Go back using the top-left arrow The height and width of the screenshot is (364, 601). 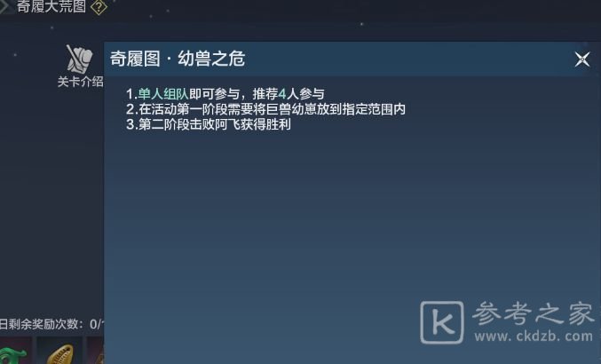point(4,5)
